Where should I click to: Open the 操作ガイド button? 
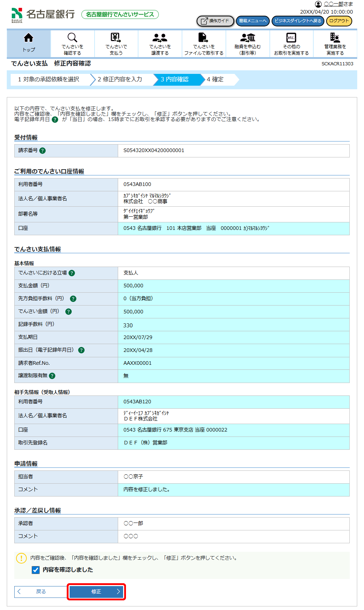(215, 21)
